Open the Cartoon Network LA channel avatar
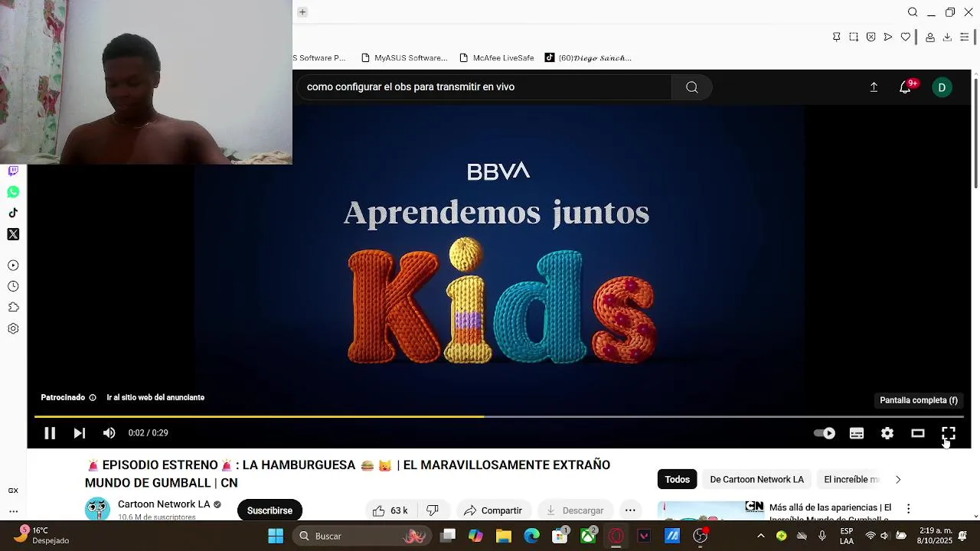The image size is (980, 551). [97, 509]
